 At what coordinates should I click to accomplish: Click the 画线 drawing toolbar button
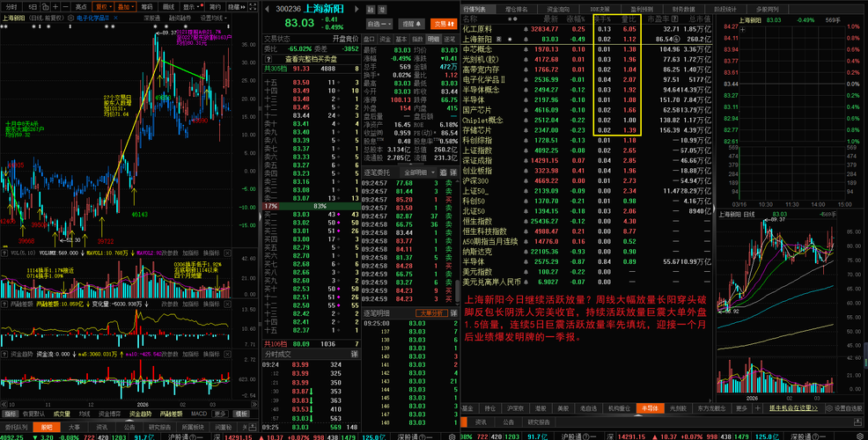(x=168, y=7)
